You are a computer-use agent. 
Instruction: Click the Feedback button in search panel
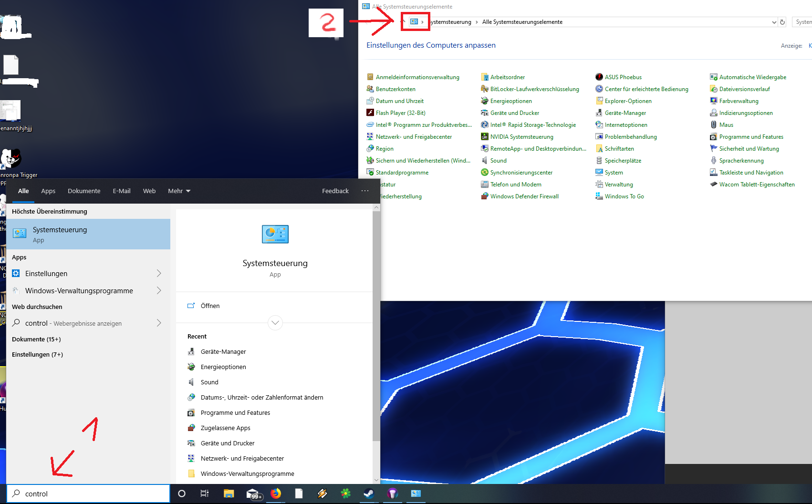335,191
